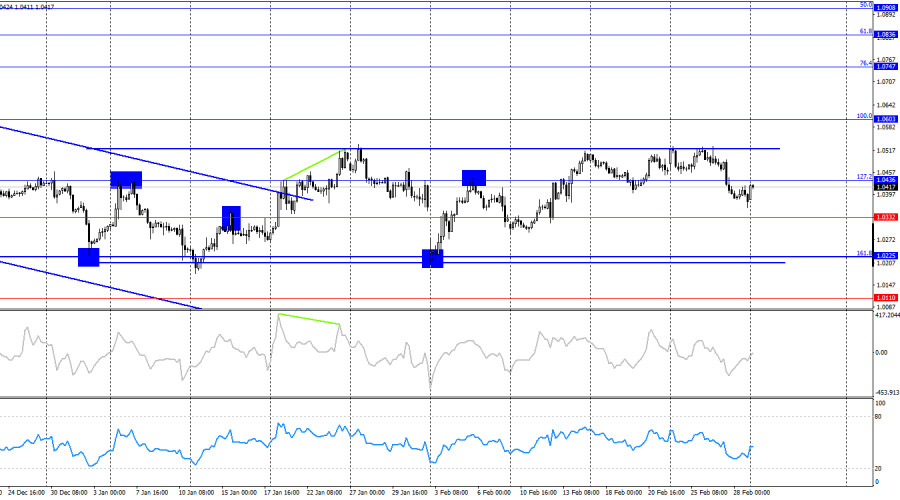The width and height of the screenshot is (900, 500).
Task: Click the red 1.0110 level label
Action: pos(885,298)
